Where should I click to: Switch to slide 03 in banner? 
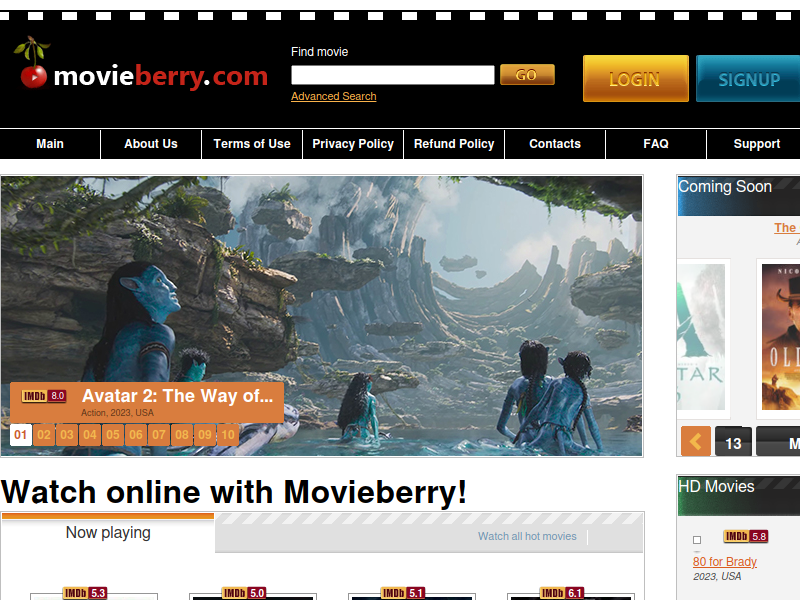(67, 435)
